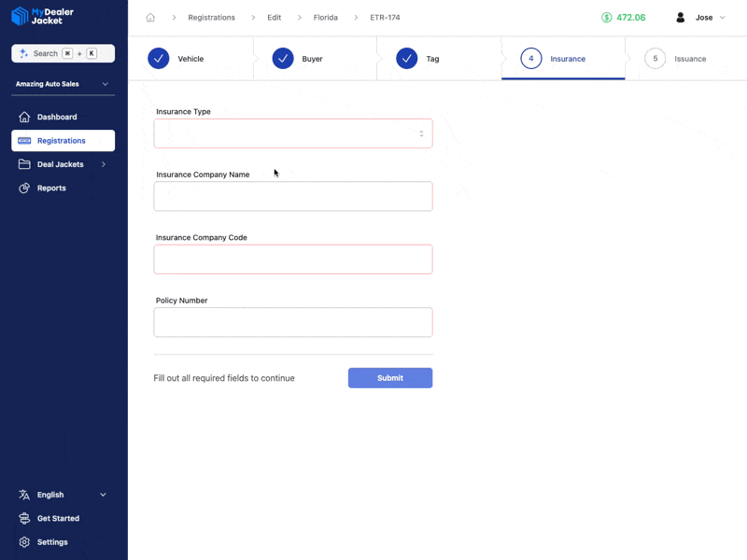Click the Registrations breadcrumb link

211,18
